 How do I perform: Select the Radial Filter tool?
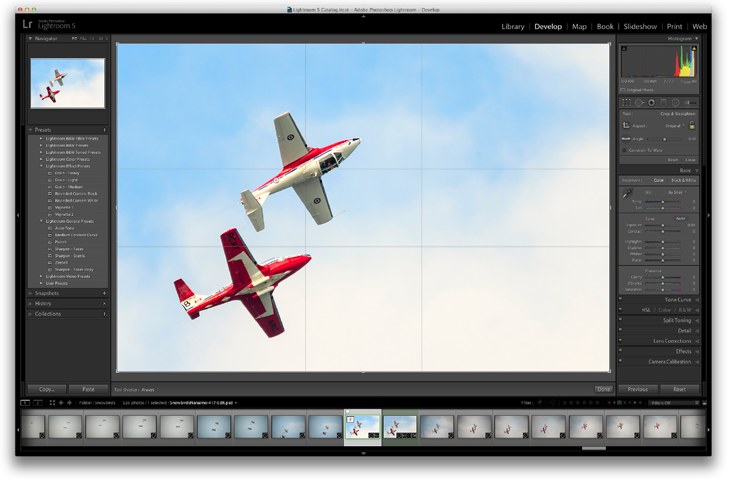676,103
